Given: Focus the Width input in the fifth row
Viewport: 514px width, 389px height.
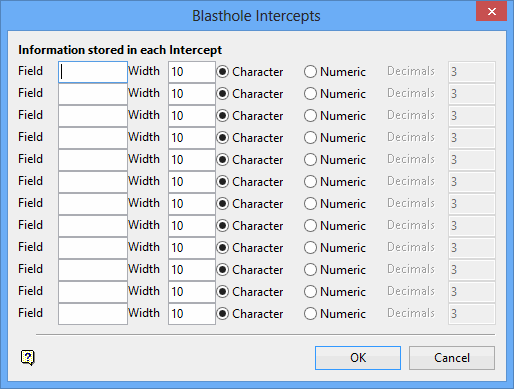Looking at the screenshot, I should point(192,160).
